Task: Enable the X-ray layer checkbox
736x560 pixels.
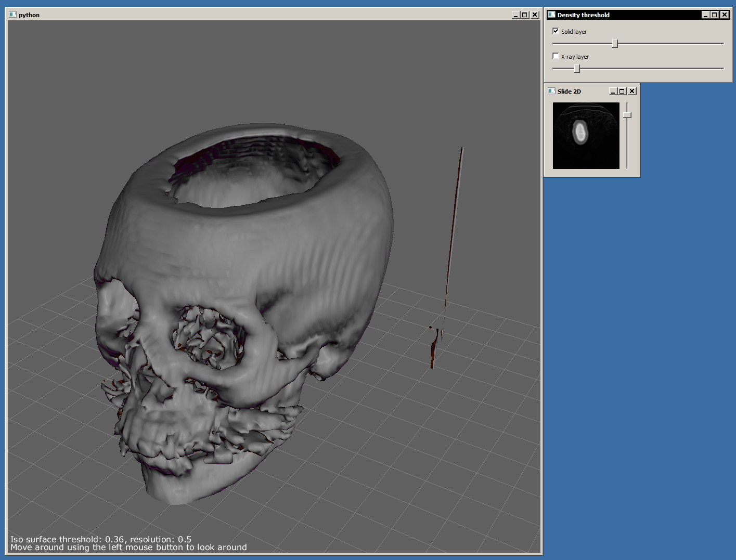Action: pyautogui.click(x=556, y=56)
